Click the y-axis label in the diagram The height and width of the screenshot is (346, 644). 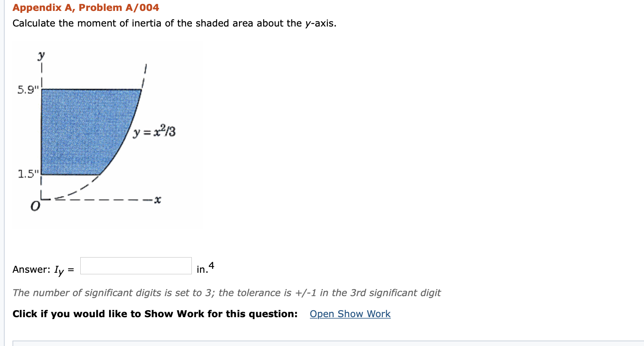(41, 55)
